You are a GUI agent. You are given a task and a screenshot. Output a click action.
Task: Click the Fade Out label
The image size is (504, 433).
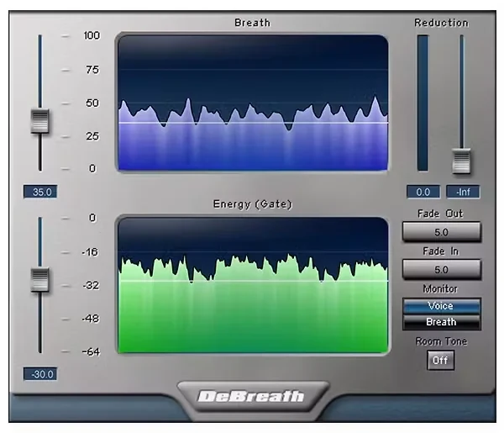pos(440,214)
